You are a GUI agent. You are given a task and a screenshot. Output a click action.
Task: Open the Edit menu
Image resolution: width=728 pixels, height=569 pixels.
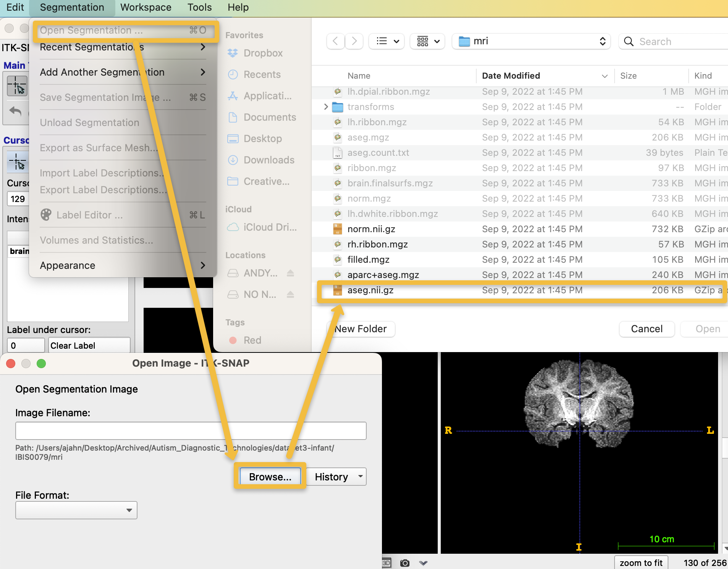coord(15,7)
